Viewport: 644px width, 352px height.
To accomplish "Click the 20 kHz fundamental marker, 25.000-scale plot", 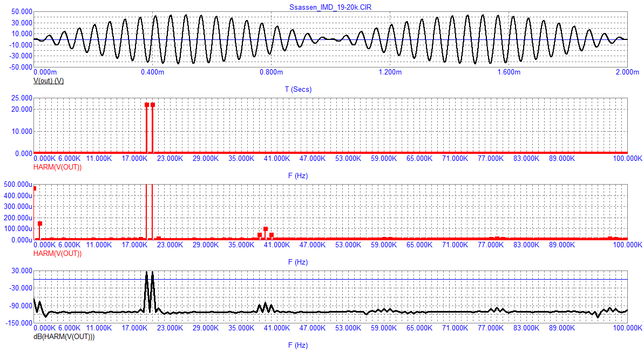I will point(152,105).
